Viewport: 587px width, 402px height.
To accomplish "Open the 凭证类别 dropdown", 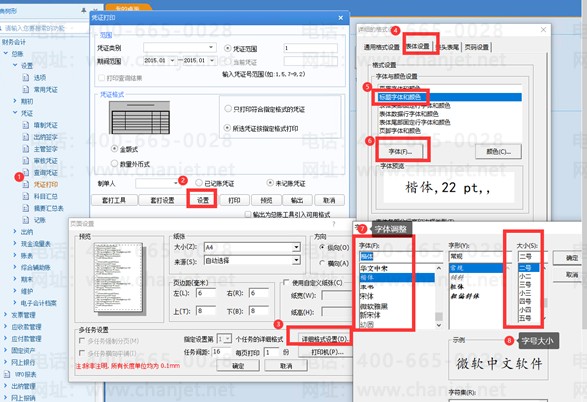I will pos(179,48).
